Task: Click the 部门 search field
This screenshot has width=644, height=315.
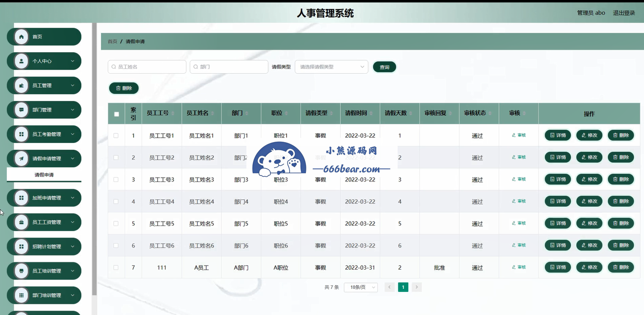Action: click(x=229, y=67)
